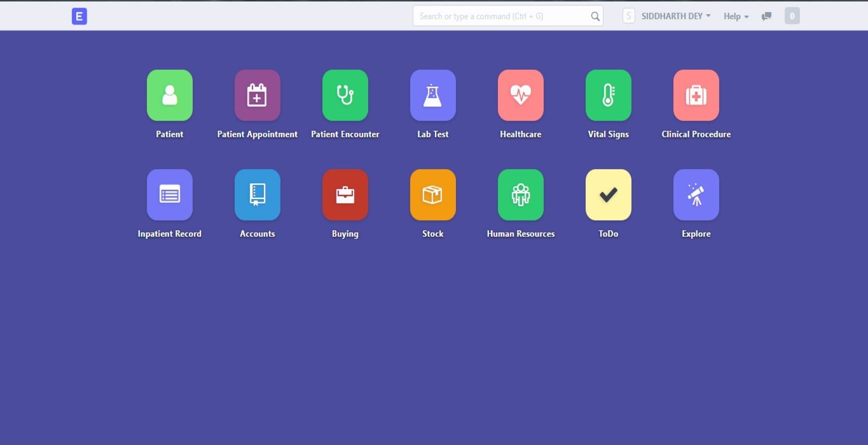
Task: Click the Healthcare heart icon
Action: pyautogui.click(x=520, y=95)
